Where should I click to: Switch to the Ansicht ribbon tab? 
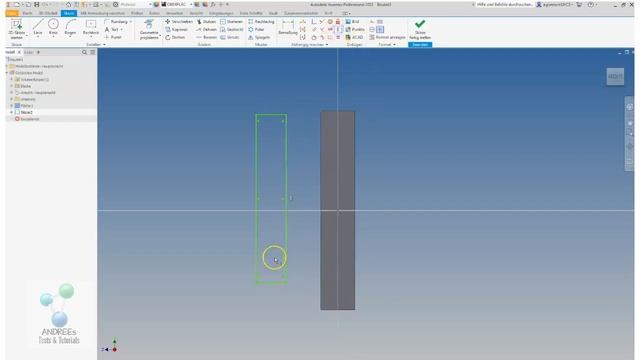tap(196, 13)
